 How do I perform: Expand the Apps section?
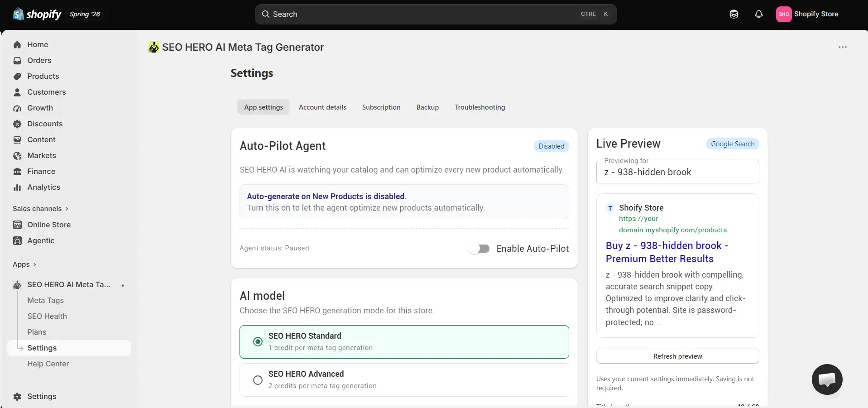[24, 264]
